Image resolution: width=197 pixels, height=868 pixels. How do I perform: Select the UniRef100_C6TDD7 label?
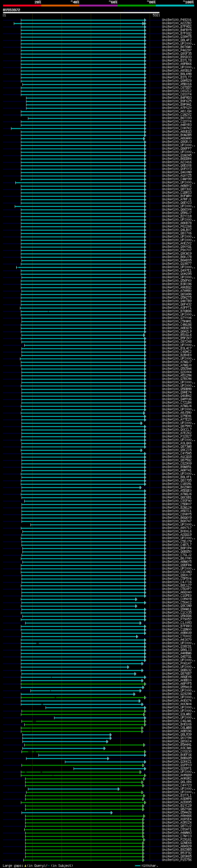point(177,88)
